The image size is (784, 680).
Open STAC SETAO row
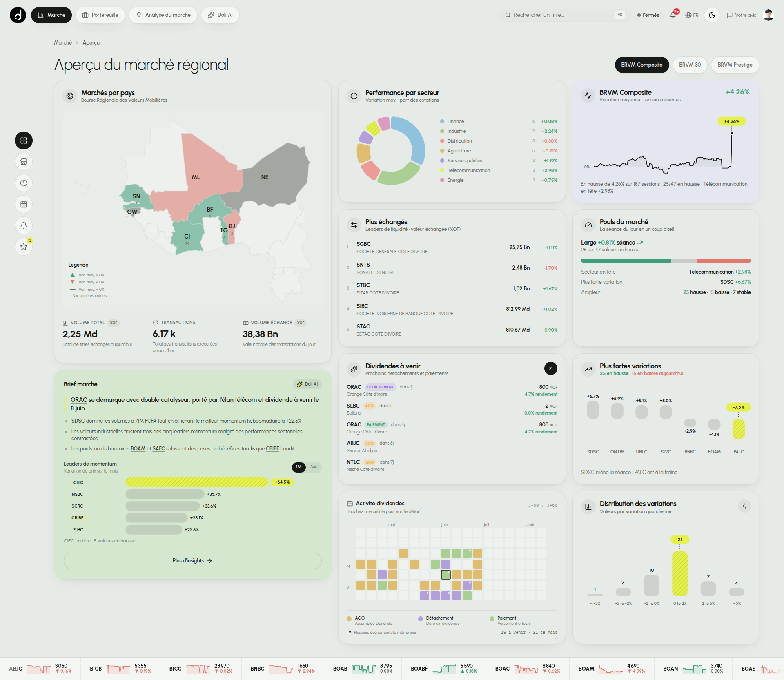click(x=452, y=330)
